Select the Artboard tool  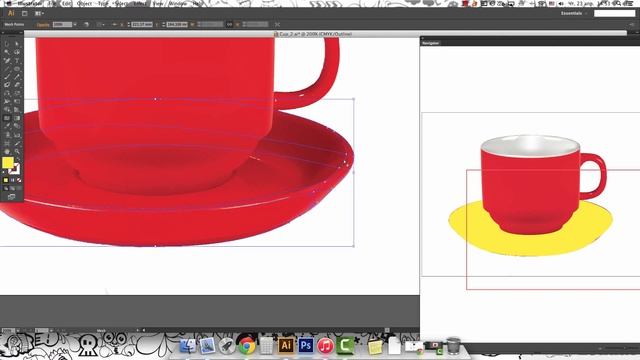(7, 143)
